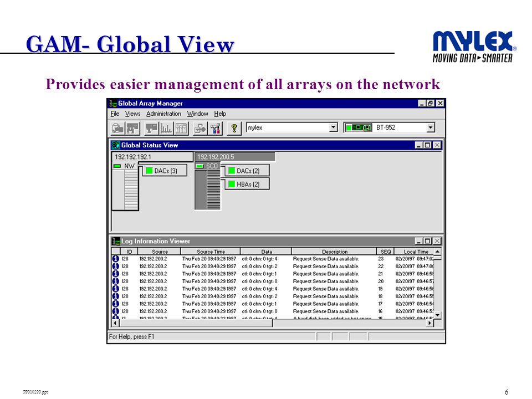Click the info icon for SEQ 17 row
This screenshot has width=532, height=399.
[116, 303]
